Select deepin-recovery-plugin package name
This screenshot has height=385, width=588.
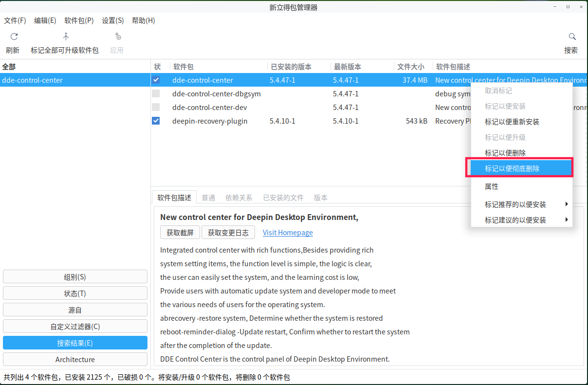click(210, 121)
